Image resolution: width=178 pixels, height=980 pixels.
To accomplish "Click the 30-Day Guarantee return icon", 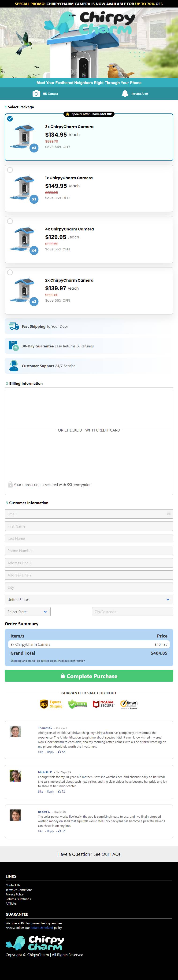I will (13, 346).
